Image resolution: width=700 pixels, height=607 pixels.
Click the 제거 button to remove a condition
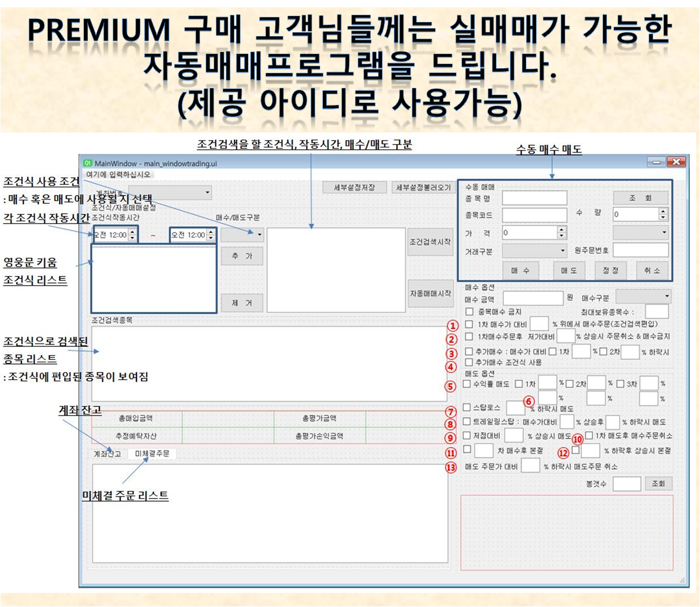pos(242,303)
